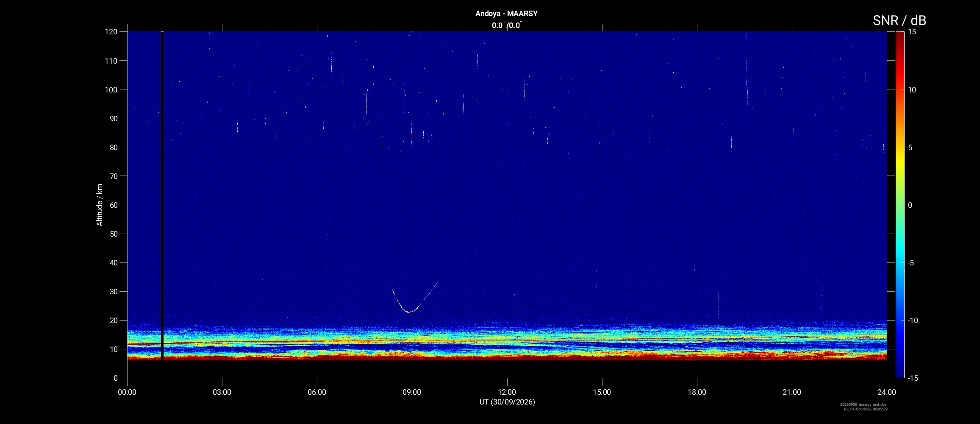The image size is (980, 424).
Task: Click the 09:00 time axis label
Action: click(412, 392)
